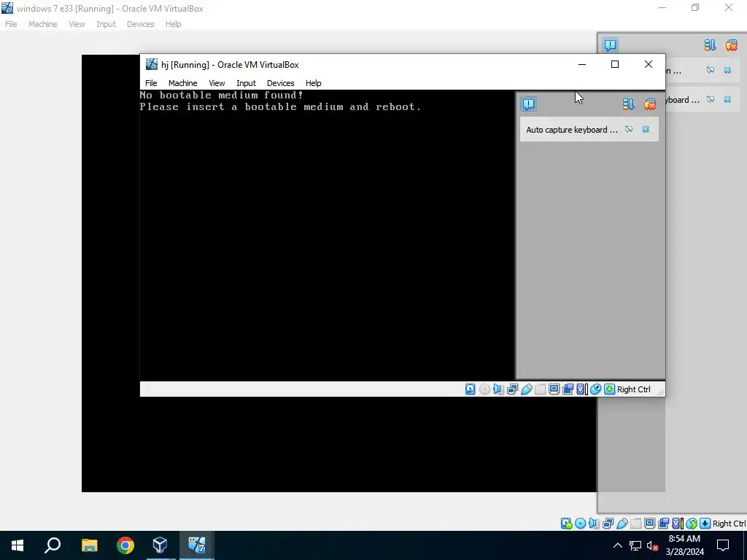The height and width of the screenshot is (560, 747).
Task: Open Input menu in windows 7 e33 window
Action: tap(106, 24)
